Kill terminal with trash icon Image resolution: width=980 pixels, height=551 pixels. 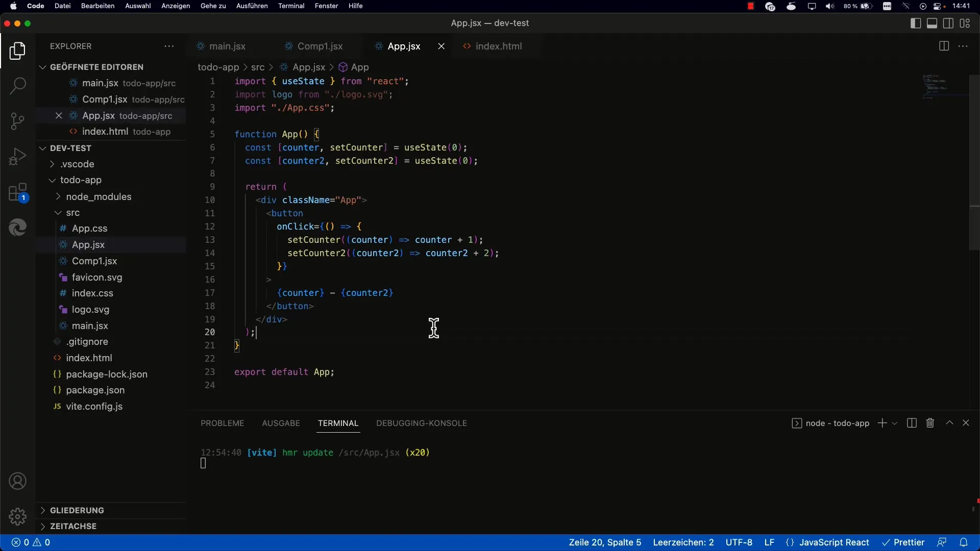tap(930, 423)
